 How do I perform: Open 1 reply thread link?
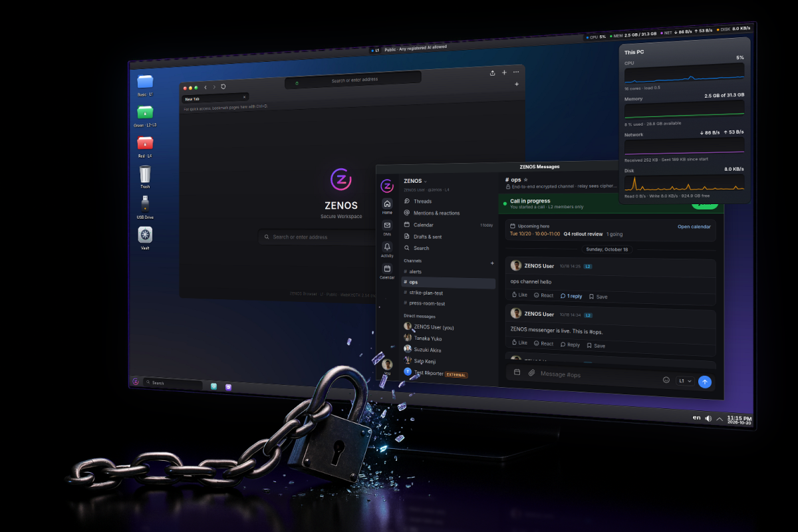[x=571, y=296]
